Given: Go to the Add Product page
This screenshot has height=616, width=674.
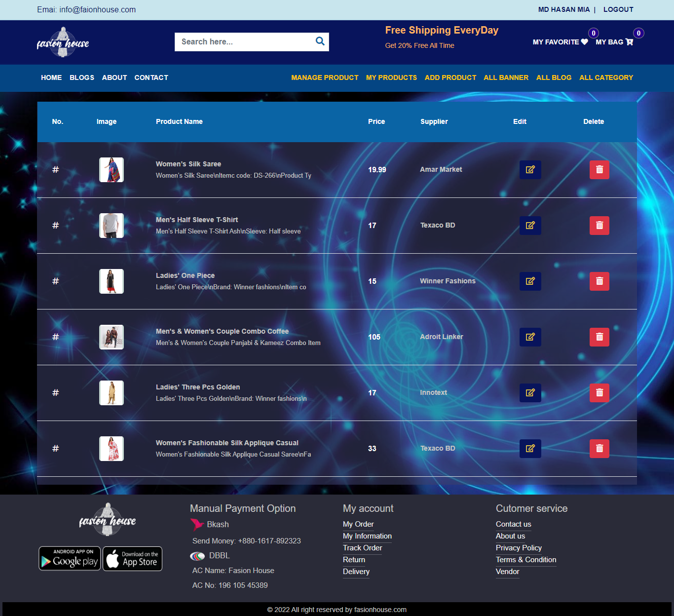Looking at the screenshot, I should 450,77.
